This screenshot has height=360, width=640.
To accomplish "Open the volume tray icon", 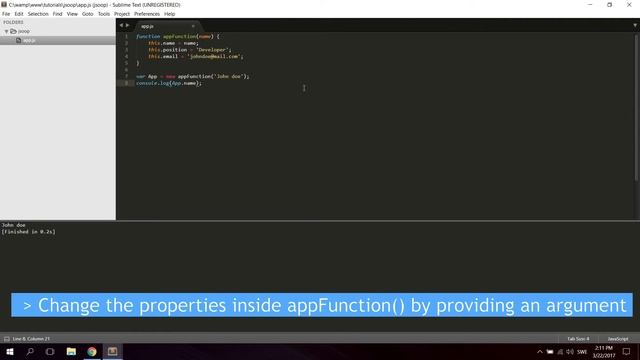I will pos(570,352).
